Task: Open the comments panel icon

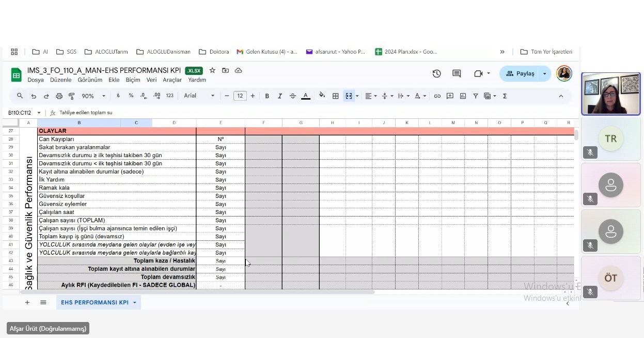Action: (x=457, y=74)
